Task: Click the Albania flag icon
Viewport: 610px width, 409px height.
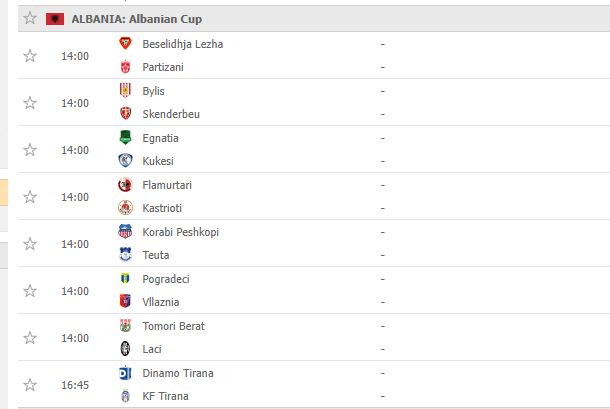Action: [x=55, y=19]
